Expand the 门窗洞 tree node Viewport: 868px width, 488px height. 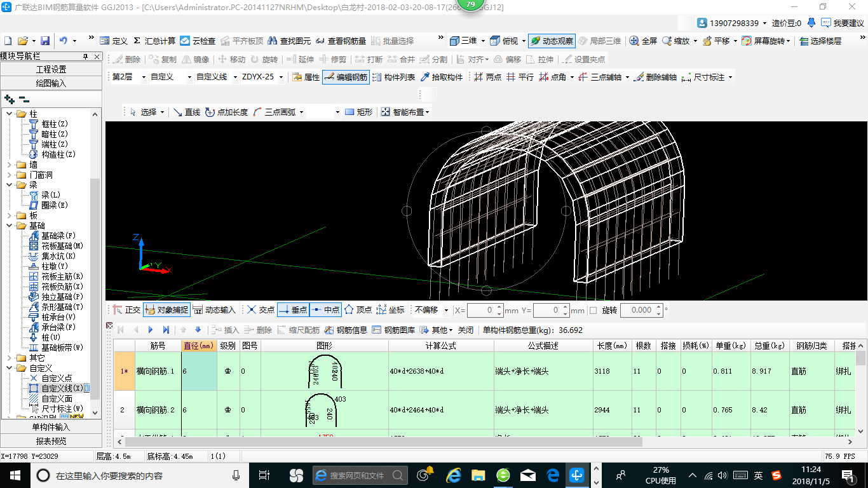(9, 175)
